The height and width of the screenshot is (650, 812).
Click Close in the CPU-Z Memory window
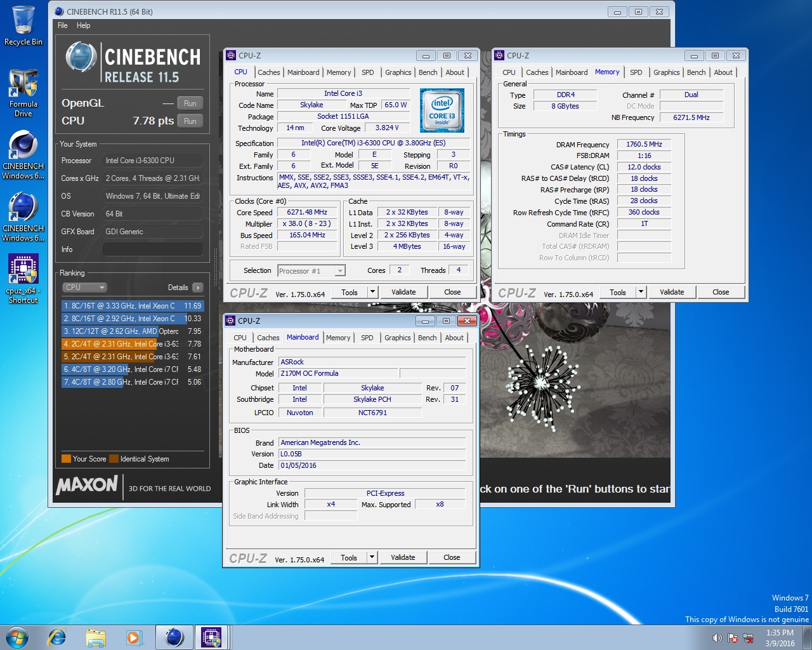point(721,292)
